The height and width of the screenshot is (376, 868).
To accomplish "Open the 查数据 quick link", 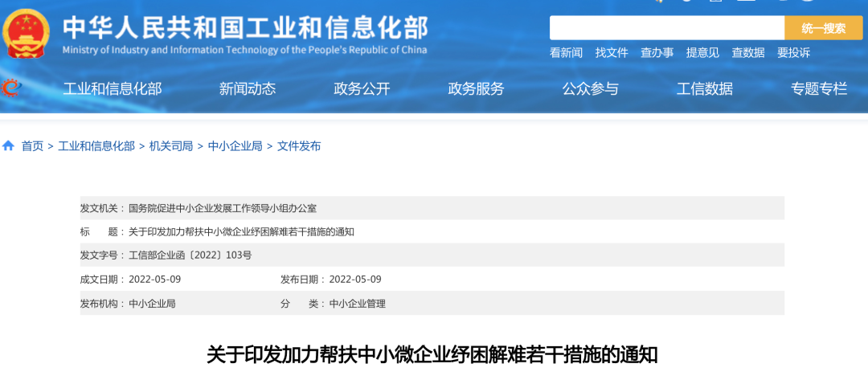I will (x=748, y=53).
